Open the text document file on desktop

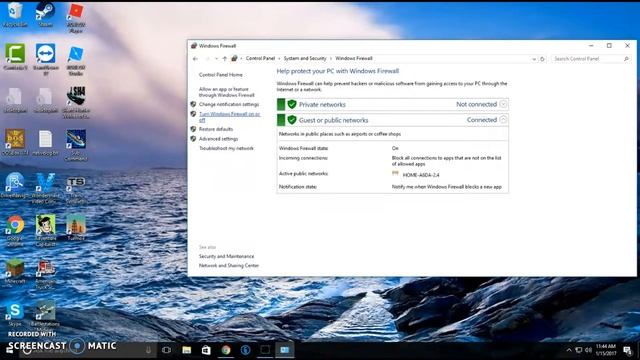pos(45,143)
